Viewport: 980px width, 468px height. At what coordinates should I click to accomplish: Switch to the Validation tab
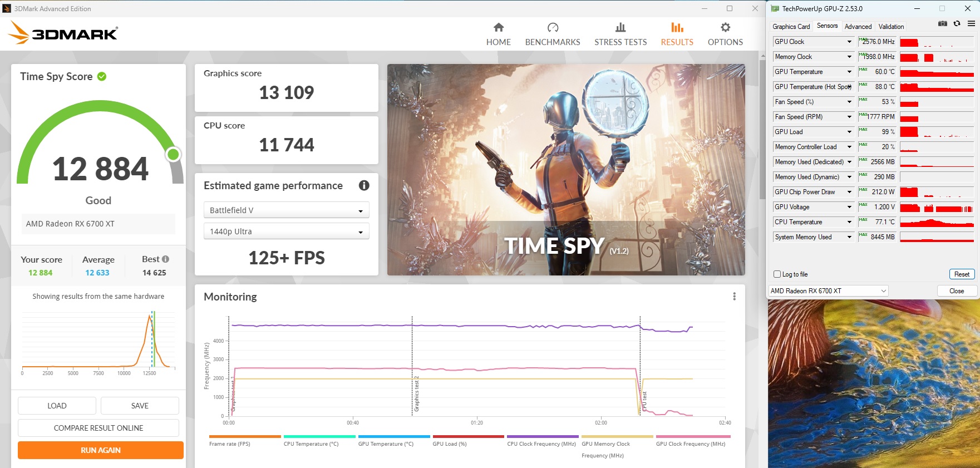tap(891, 27)
